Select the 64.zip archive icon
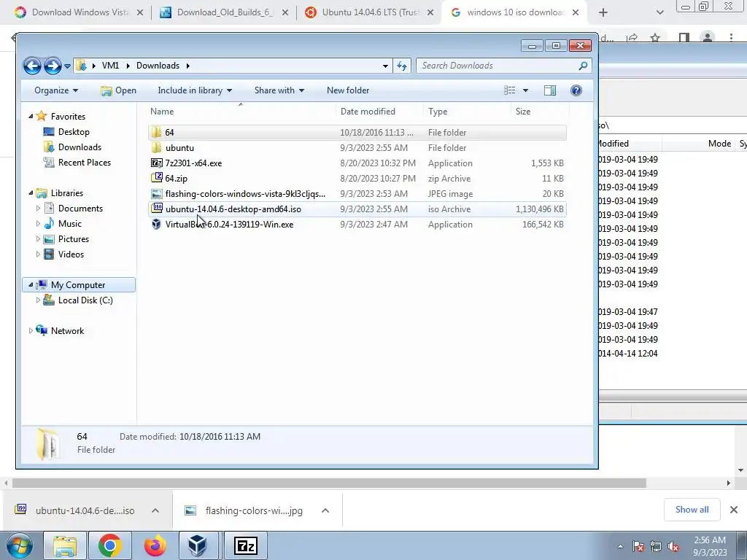747x560 pixels. (x=156, y=178)
